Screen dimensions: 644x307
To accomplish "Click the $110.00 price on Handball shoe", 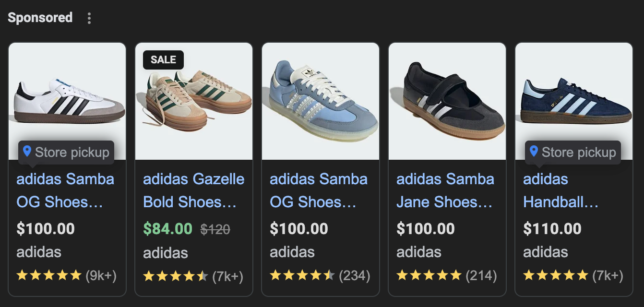I will click(x=552, y=229).
